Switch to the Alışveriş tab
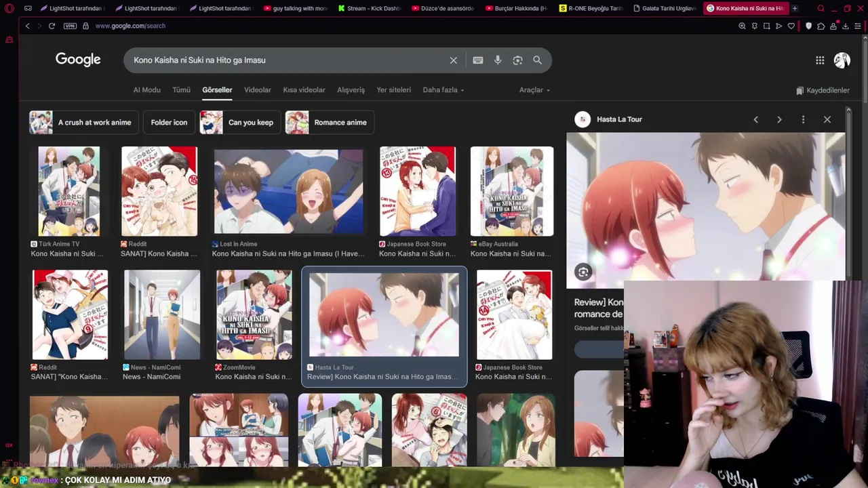This screenshot has height=488, width=868. tap(351, 89)
